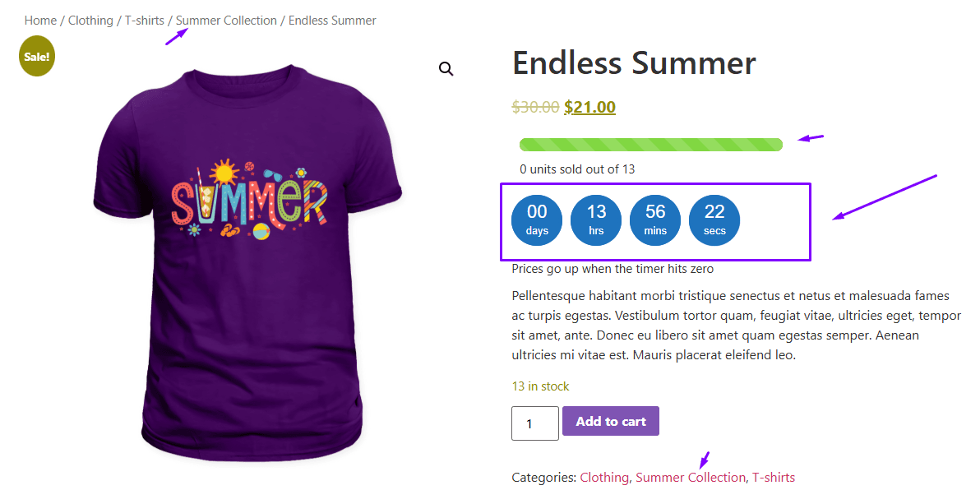Go to Clothing in the breadcrumb

90,21
